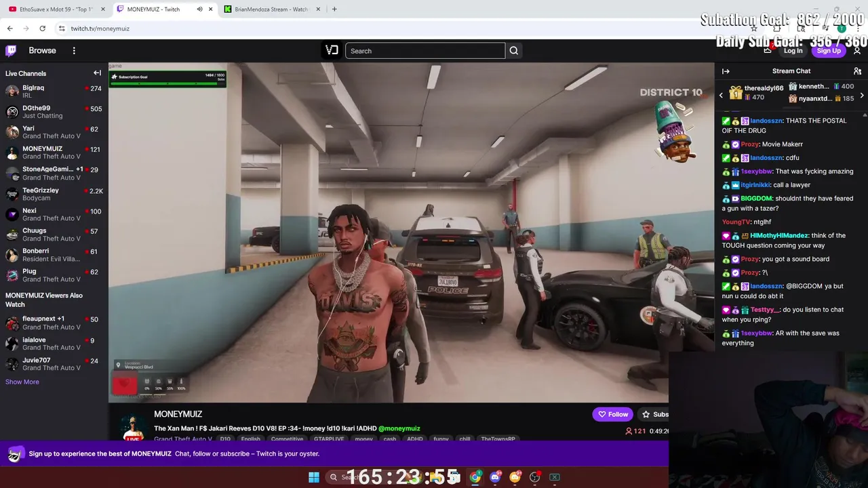868x488 pixels.
Task: Click therealdyl66 top gifter entry
Action: pos(756,93)
